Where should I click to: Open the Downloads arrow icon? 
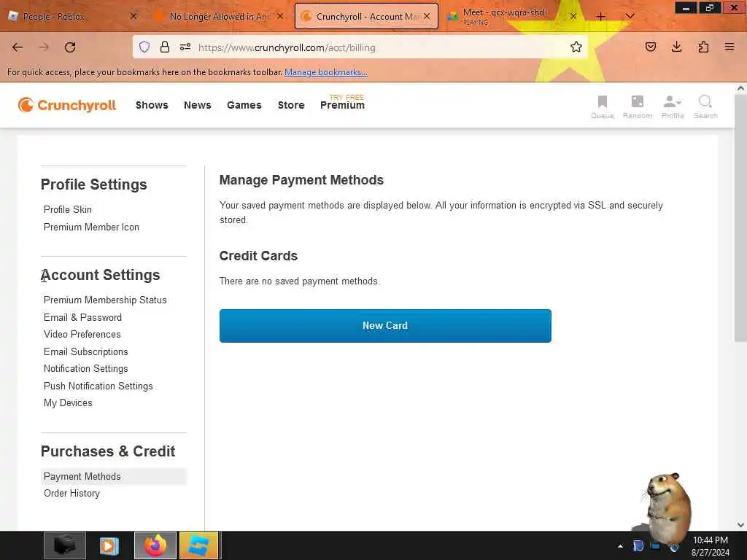click(676, 47)
